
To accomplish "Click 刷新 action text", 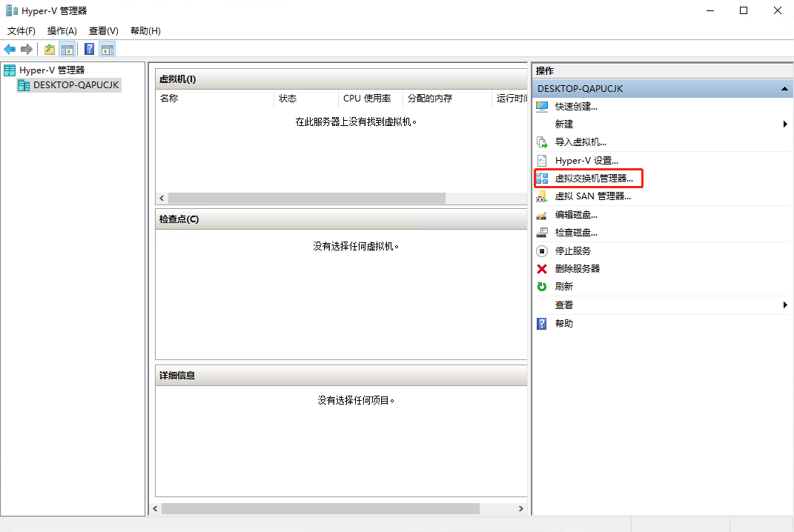I will (564, 287).
